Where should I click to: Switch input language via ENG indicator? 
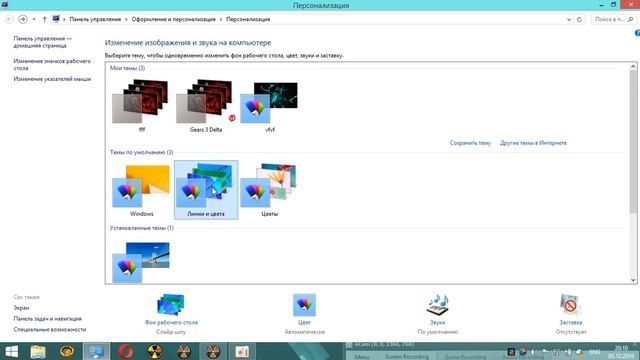[x=594, y=352]
